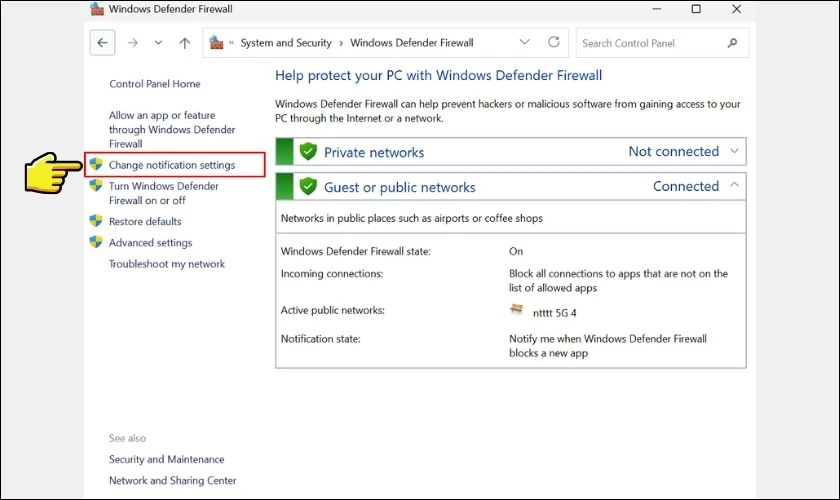Click the green shield on Guest or public networks
Image resolution: width=840 pixels, height=500 pixels.
(x=308, y=186)
